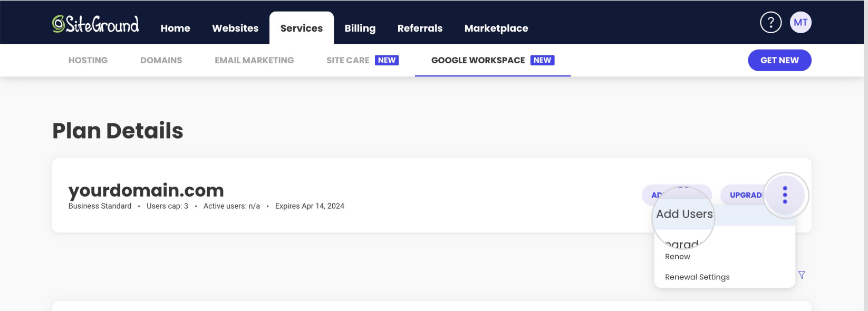Open the MT profile avatar
868x311 pixels.
click(x=801, y=22)
